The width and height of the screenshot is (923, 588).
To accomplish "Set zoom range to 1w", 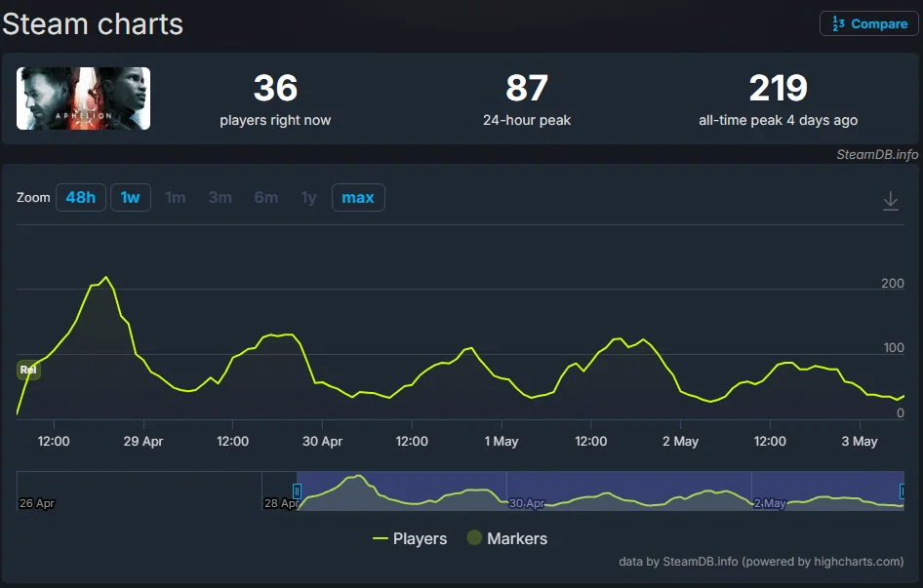I will coord(130,197).
